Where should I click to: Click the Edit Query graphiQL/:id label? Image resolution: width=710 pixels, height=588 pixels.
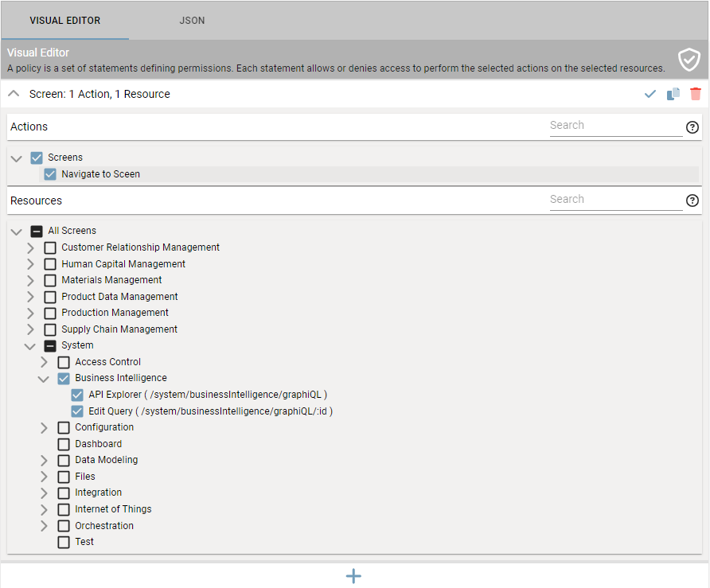coord(211,411)
